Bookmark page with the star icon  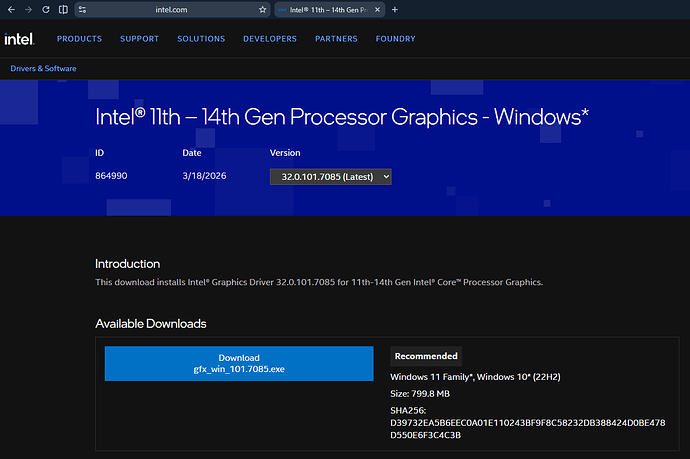pos(263,10)
